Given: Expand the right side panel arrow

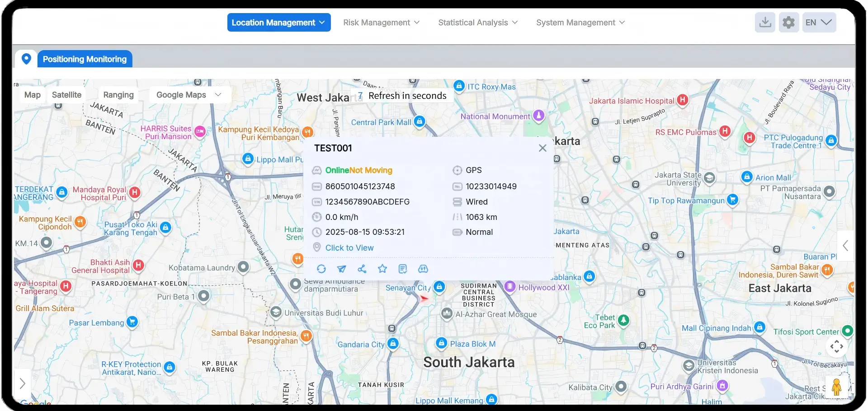Looking at the screenshot, I should point(845,246).
